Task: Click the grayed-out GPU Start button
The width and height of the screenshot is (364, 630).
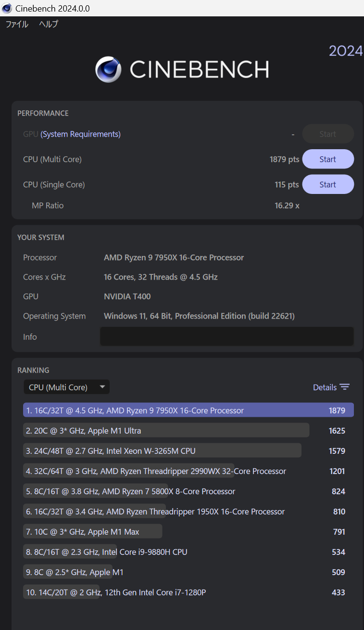Action: (327, 134)
